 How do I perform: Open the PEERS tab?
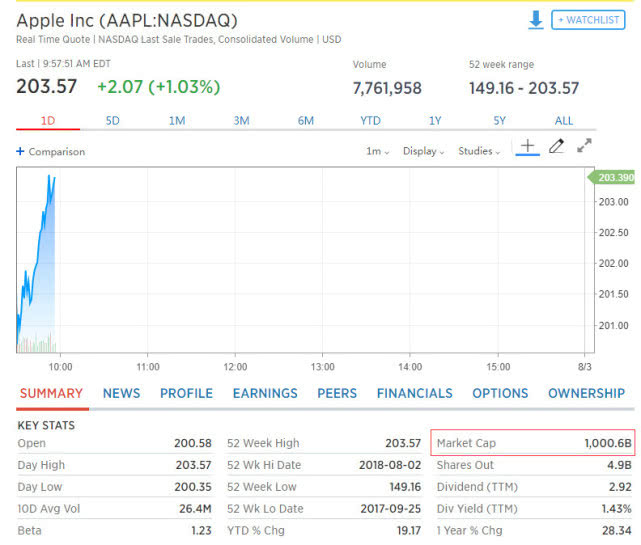click(337, 393)
